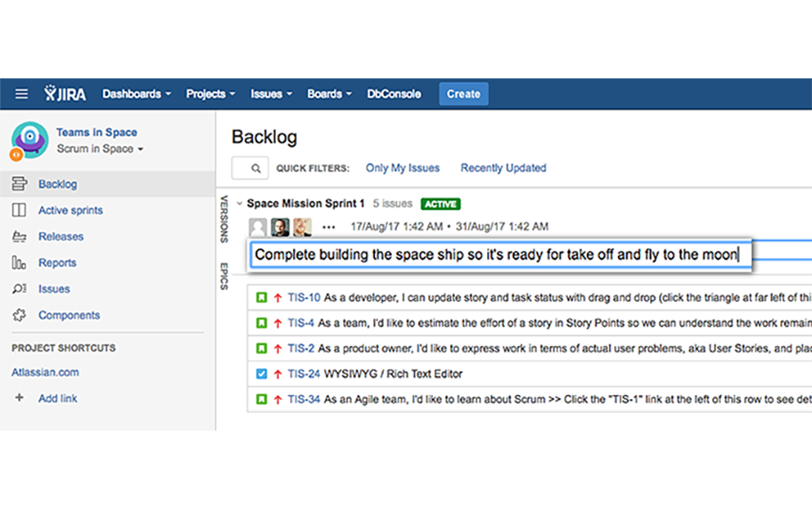Collapse the Space Mission Sprint 1 section
The width and height of the screenshot is (812, 509).
[x=239, y=204]
